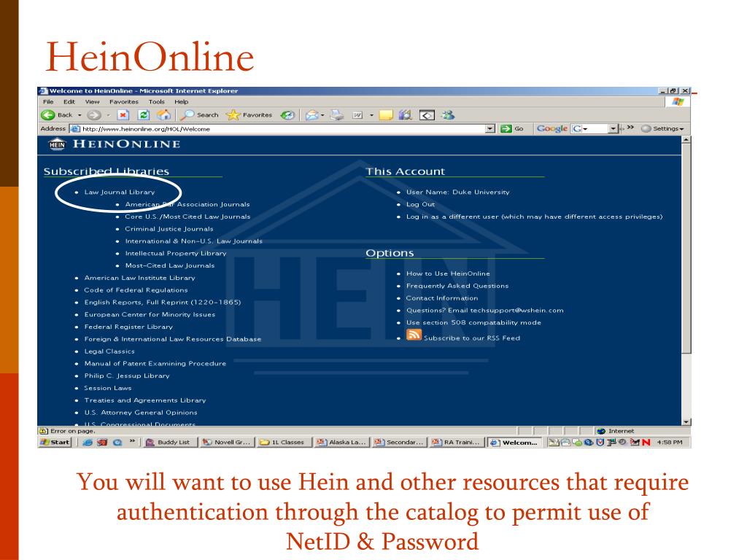Viewport: 747px width, 560px height.
Task: Click the Forward arrow icon in the toolbar
Action: point(94,114)
